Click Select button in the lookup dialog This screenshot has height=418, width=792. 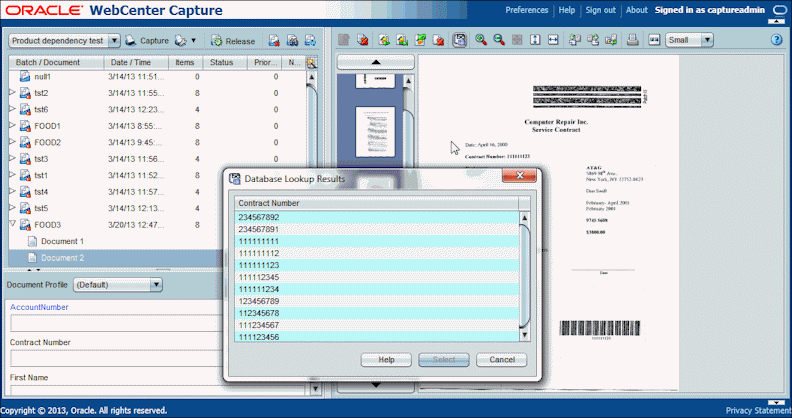point(444,359)
